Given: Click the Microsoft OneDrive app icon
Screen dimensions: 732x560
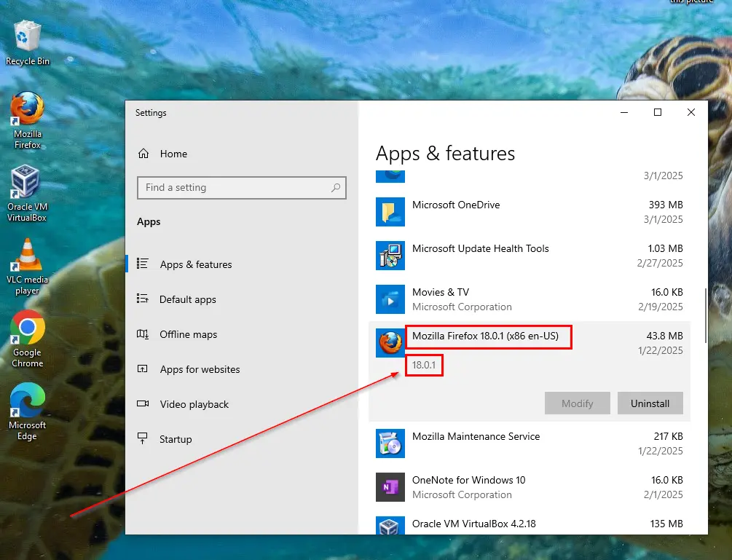Looking at the screenshot, I should (x=390, y=212).
